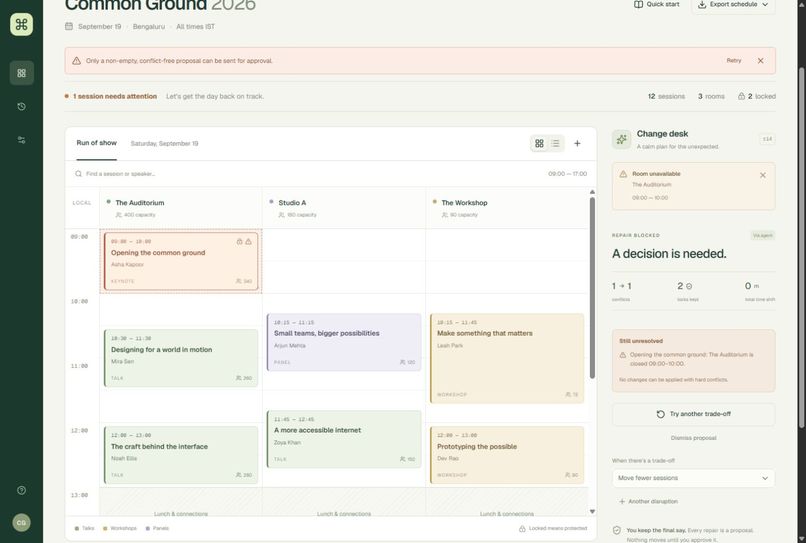Viewport: 806px width, 543px height.
Task: Click the page vertical scrollbar
Action: (801, 247)
